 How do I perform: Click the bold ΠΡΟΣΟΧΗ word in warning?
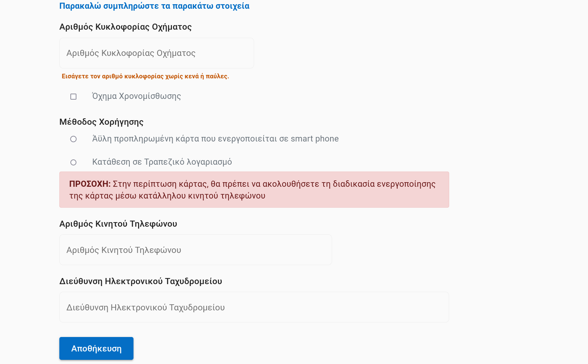90,184
